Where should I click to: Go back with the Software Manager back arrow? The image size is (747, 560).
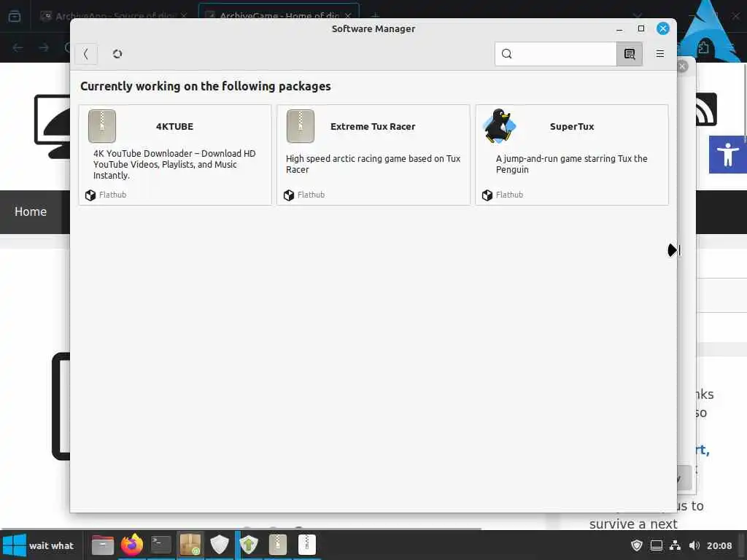[86, 54]
